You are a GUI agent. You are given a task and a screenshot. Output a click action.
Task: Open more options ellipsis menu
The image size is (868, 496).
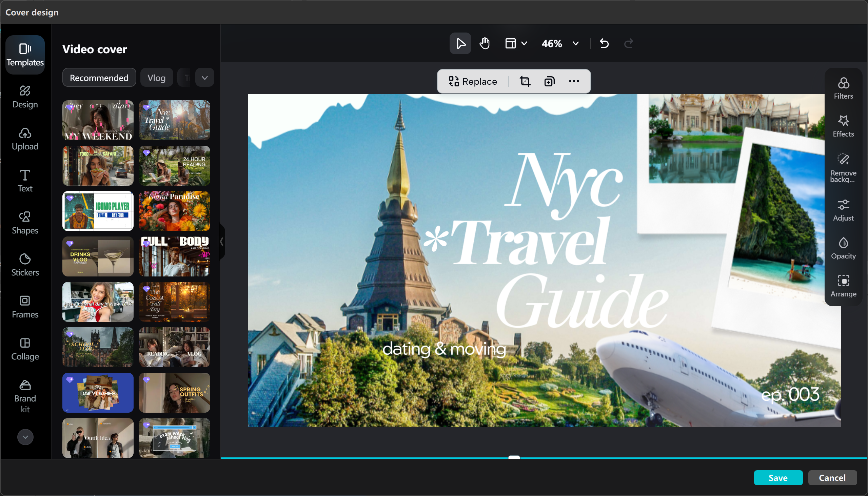click(574, 81)
